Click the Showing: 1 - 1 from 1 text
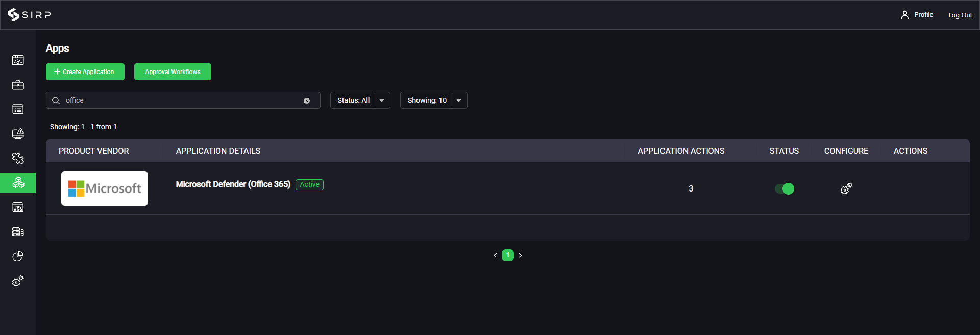Viewport: 980px width, 335px height. coord(83,127)
